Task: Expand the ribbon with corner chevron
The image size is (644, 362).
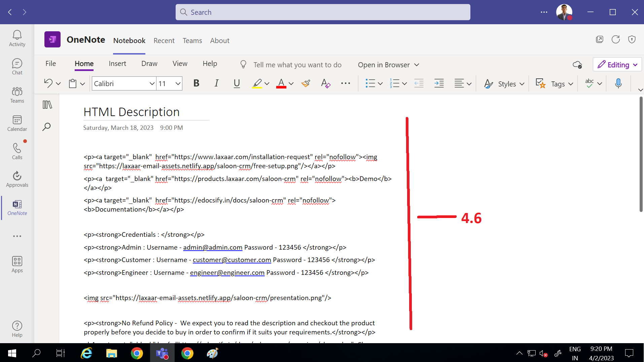Action: coord(640,90)
